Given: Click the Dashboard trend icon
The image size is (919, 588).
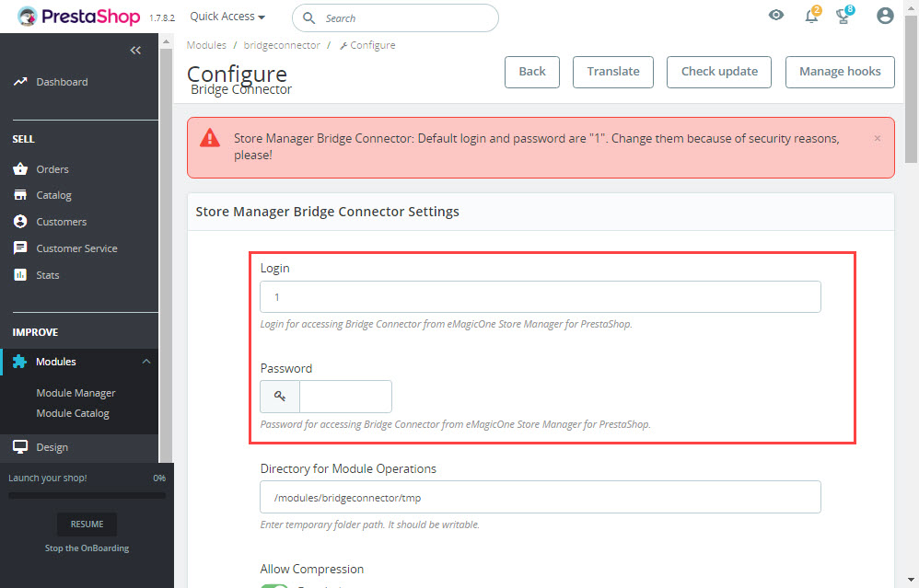Looking at the screenshot, I should 20,81.
